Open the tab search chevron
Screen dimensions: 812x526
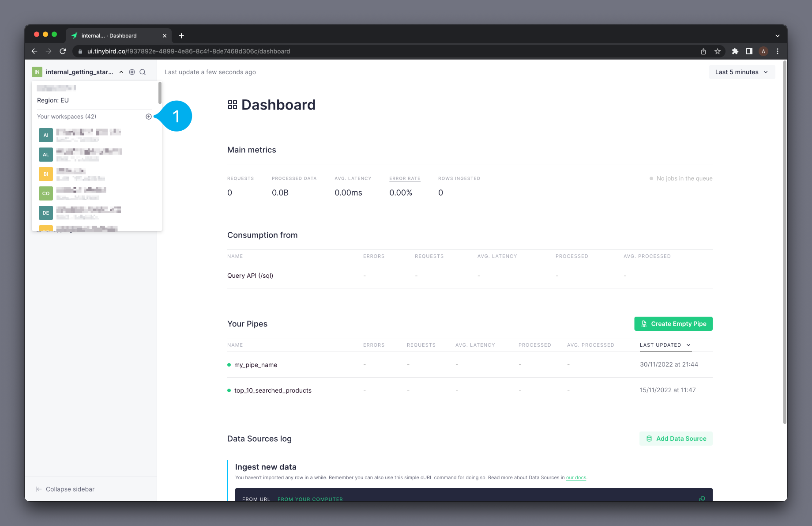[x=778, y=36]
